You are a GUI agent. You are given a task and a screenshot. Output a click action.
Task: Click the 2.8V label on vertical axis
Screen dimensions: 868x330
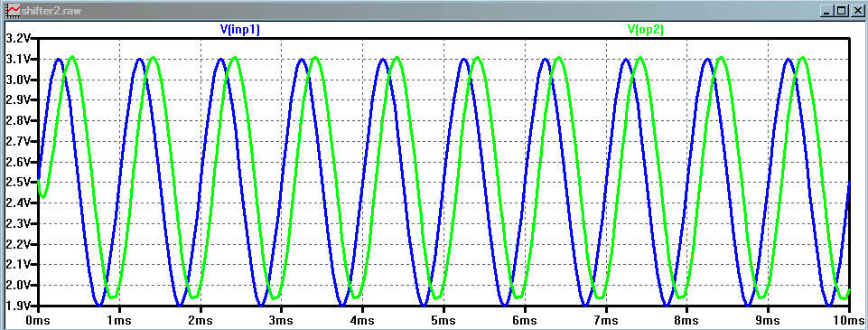[x=16, y=121]
